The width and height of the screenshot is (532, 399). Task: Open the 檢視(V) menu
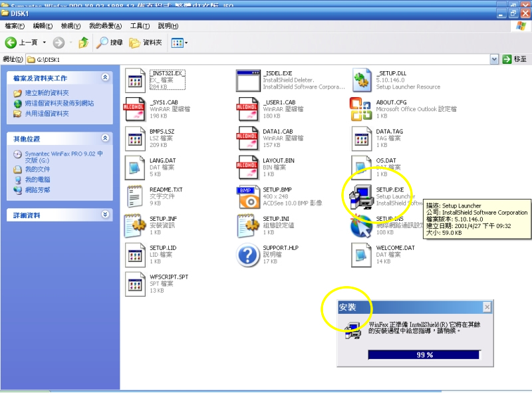coord(70,26)
